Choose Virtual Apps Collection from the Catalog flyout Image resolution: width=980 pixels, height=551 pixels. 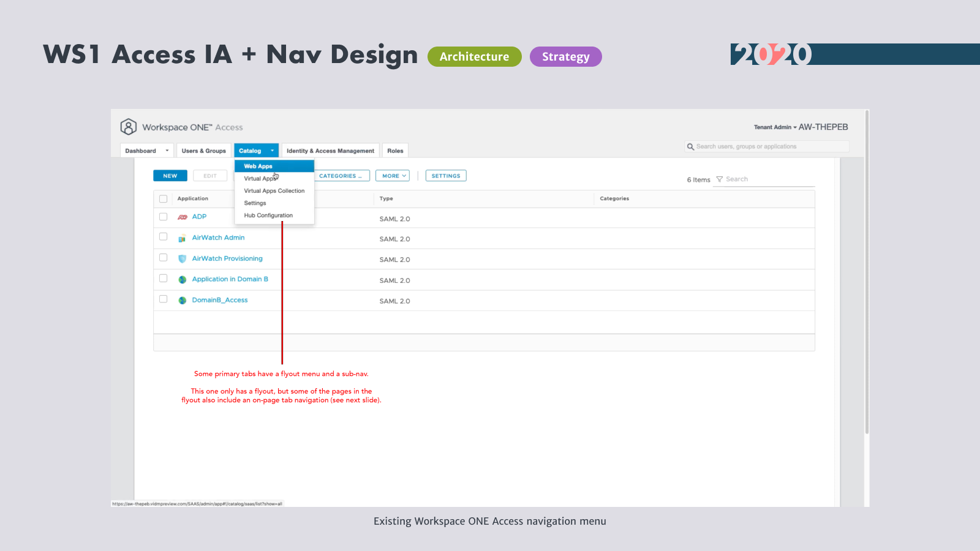point(274,191)
